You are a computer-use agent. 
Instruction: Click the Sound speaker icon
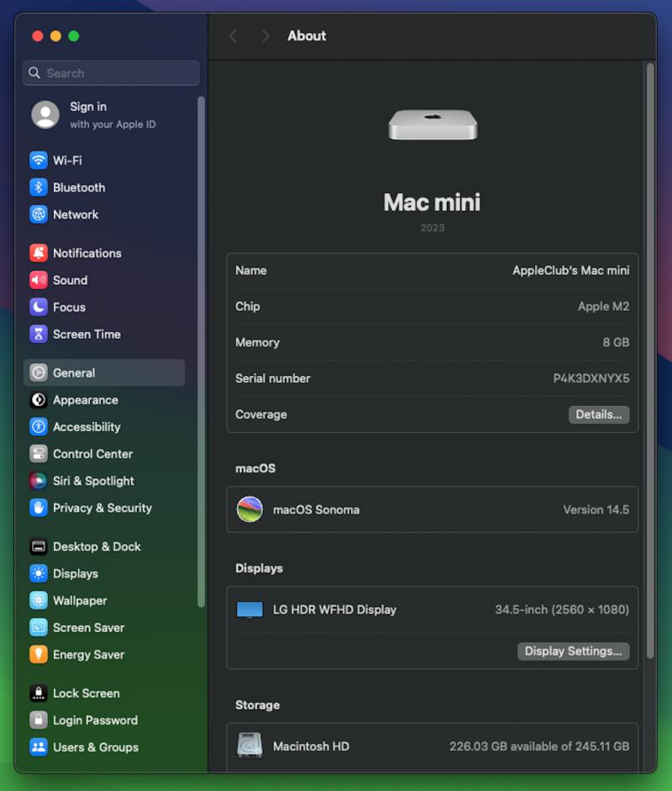pyautogui.click(x=39, y=280)
